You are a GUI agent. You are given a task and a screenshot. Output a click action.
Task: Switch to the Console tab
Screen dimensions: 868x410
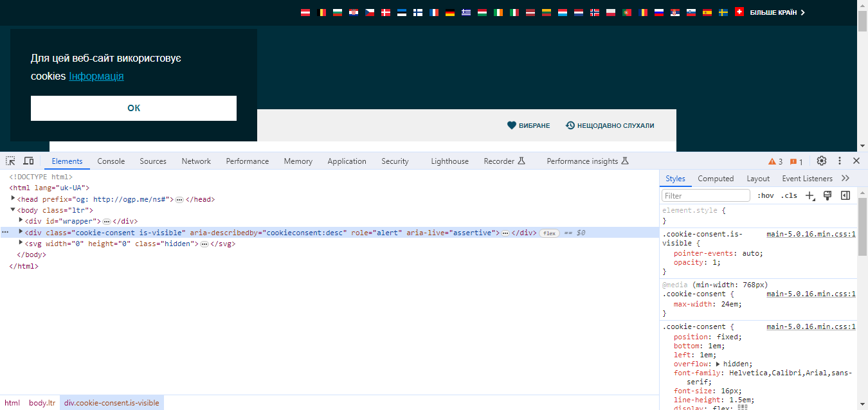111,161
